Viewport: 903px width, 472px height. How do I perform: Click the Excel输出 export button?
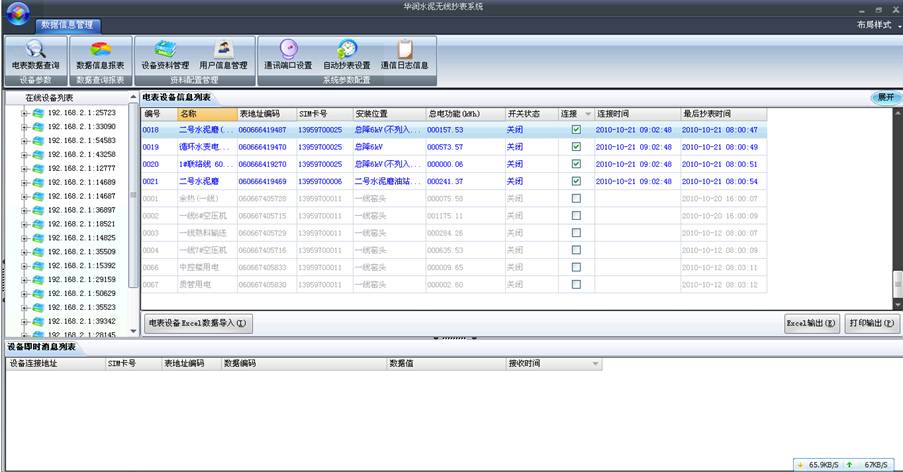[811, 324]
